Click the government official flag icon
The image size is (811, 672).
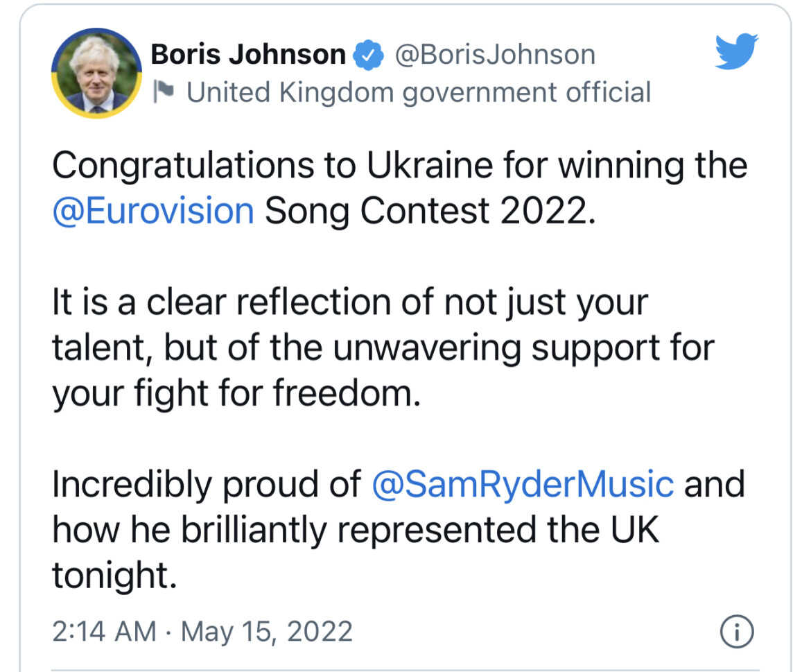[x=164, y=92]
